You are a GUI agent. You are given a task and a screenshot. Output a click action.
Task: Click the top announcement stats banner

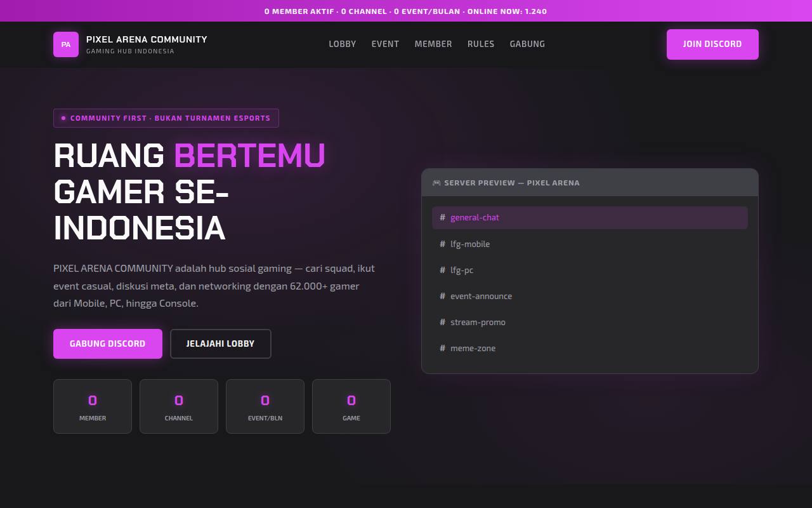(406, 11)
